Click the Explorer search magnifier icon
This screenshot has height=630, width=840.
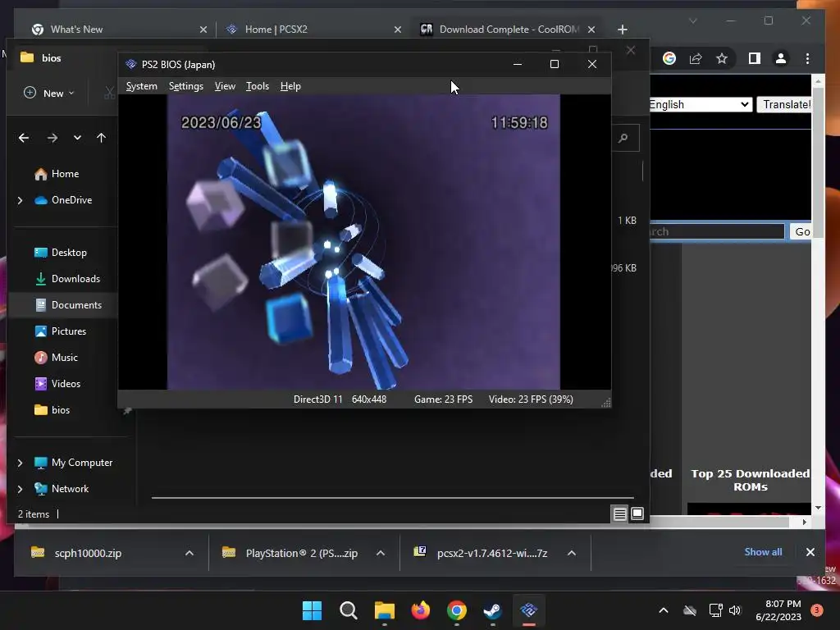pyautogui.click(x=623, y=138)
